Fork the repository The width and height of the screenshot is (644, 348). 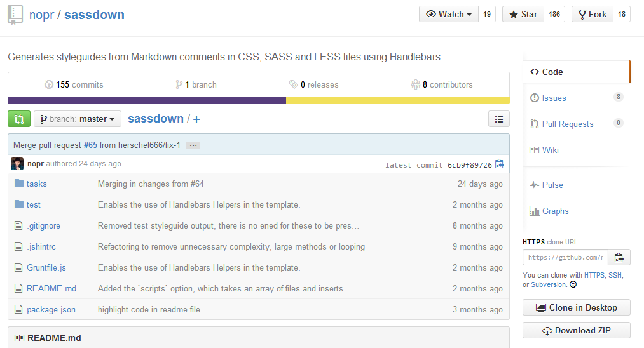click(593, 14)
